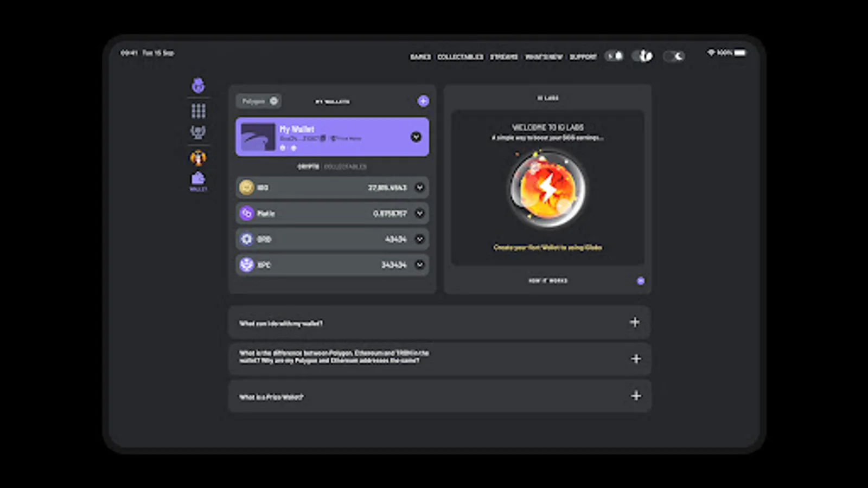
Task: Click the battery status icon
Action: (x=740, y=53)
